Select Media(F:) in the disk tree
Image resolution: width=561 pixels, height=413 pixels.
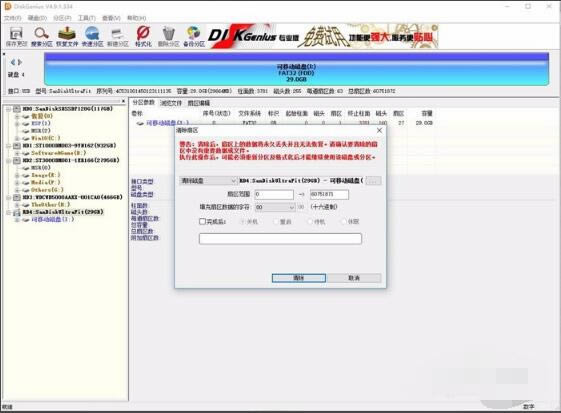(45, 183)
